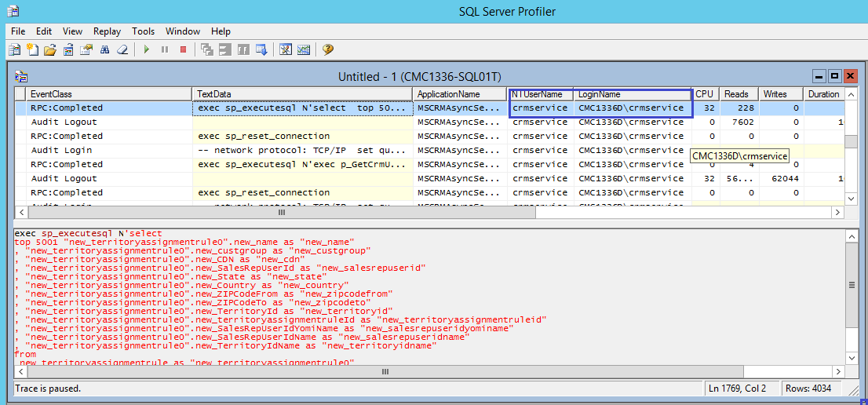Click the SQL Server Profiler title bar icon
Image resolution: width=868 pixels, height=405 pixels.
point(13,10)
